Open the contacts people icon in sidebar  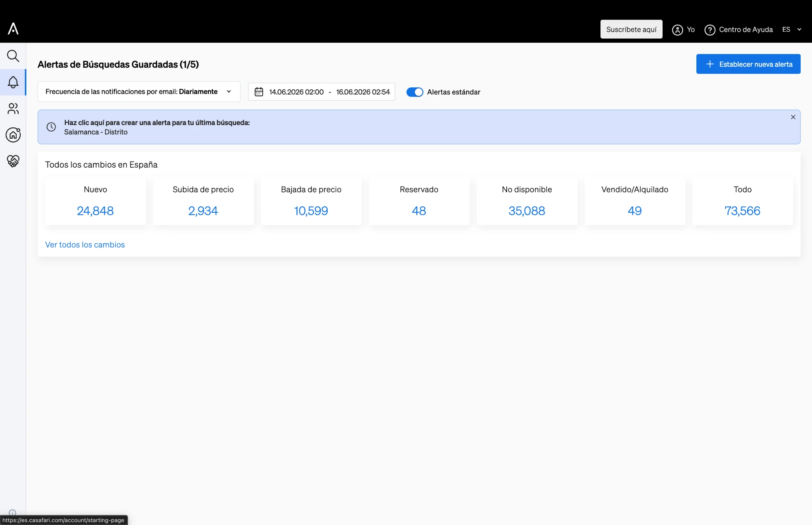13,108
